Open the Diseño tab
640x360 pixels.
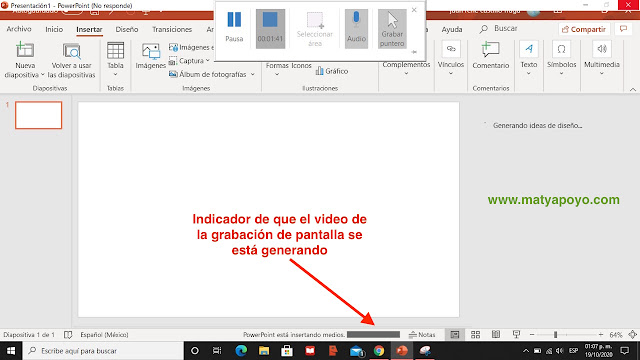(127, 29)
